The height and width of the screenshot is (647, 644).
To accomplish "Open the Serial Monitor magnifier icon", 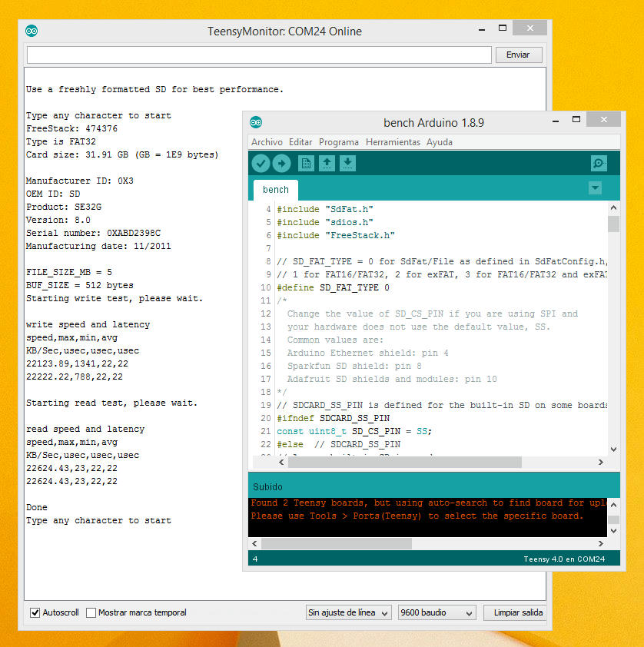I will (599, 163).
